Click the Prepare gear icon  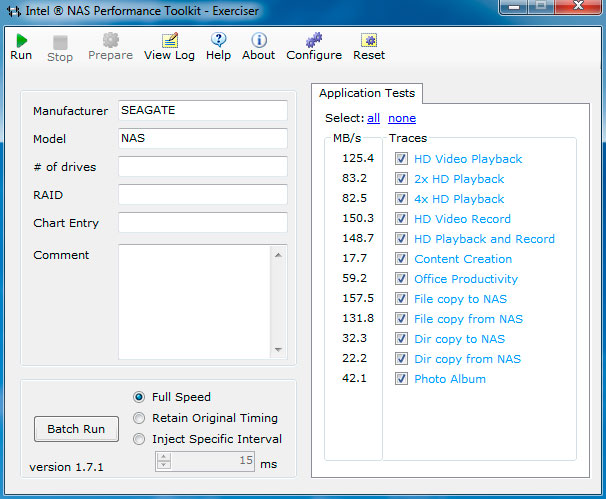click(110, 40)
